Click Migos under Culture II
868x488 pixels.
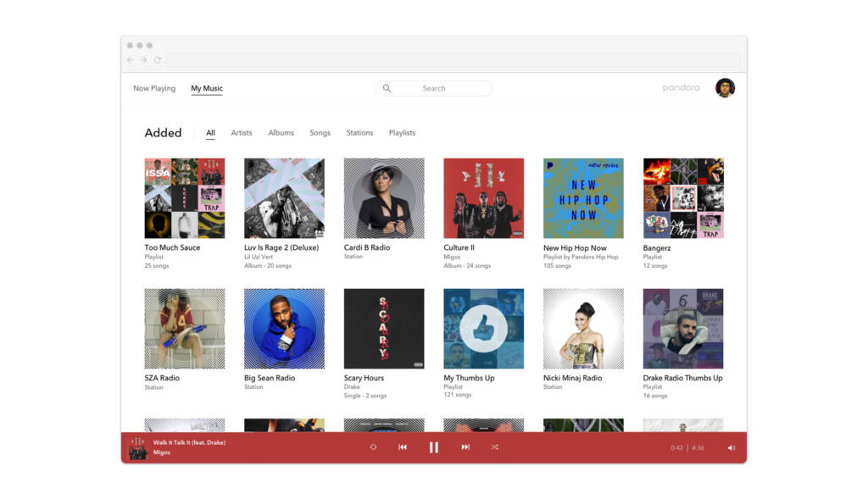[452, 257]
